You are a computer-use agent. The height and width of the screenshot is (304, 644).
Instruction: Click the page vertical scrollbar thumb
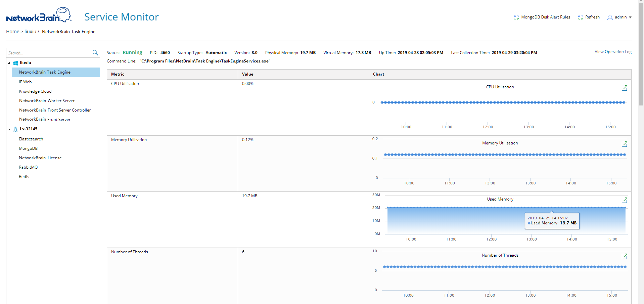[x=641, y=54]
